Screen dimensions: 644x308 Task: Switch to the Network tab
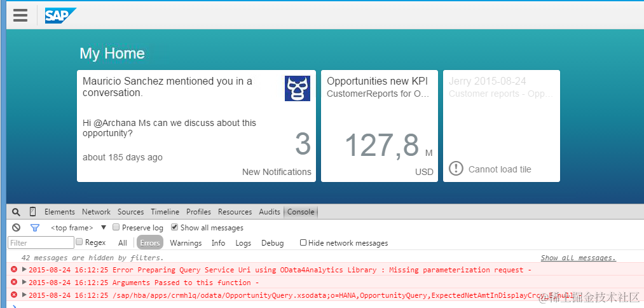pos(96,212)
